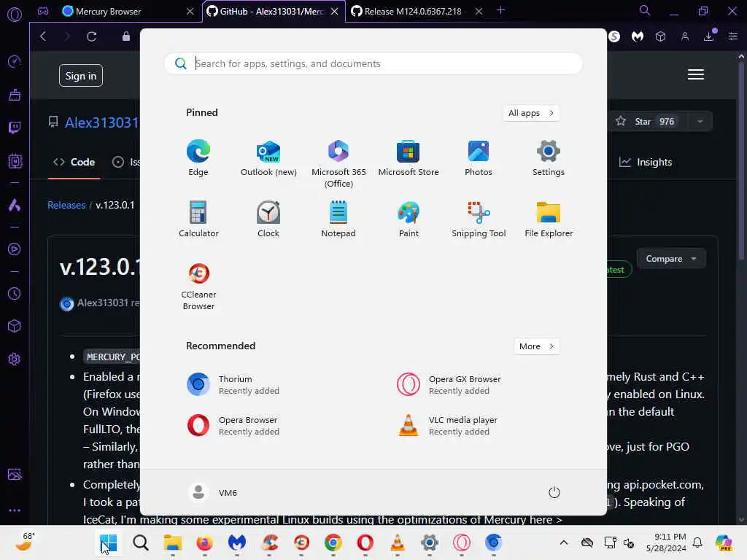
Task: Go back in browser history
Action: click(43, 36)
